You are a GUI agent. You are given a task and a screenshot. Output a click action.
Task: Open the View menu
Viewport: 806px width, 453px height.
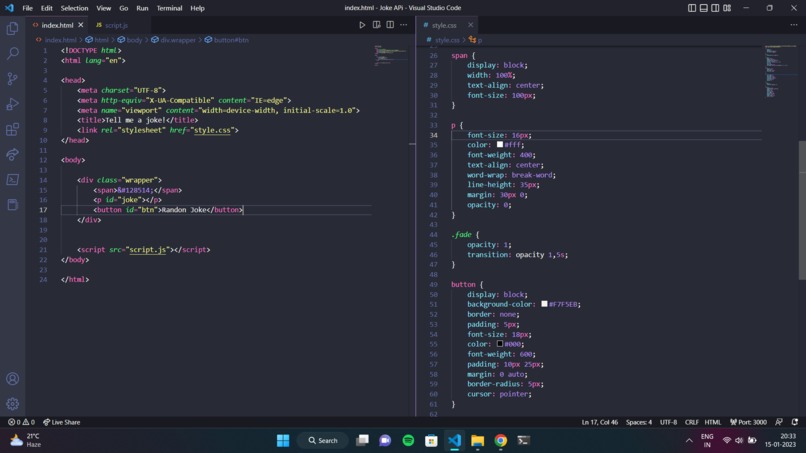point(103,8)
